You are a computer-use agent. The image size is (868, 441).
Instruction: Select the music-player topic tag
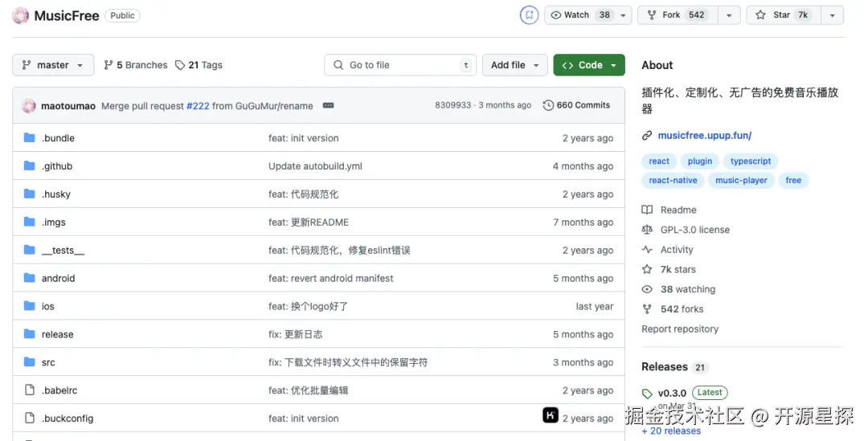click(x=741, y=181)
